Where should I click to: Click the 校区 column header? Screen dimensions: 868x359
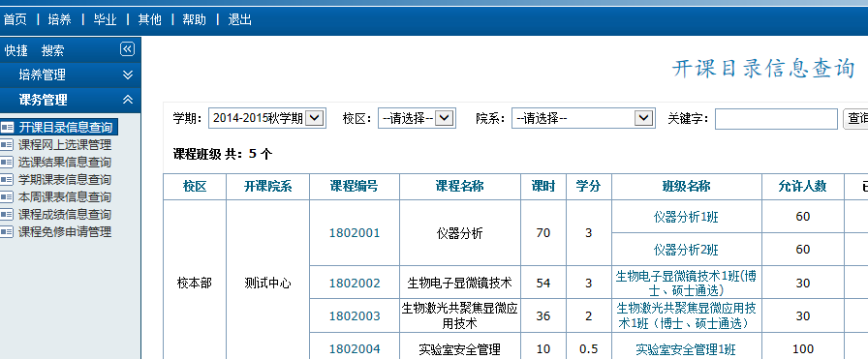coord(195,187)
